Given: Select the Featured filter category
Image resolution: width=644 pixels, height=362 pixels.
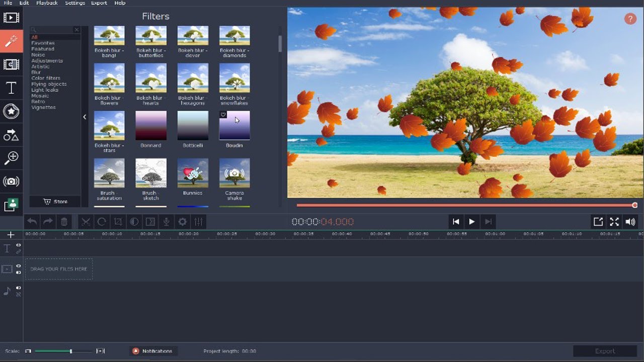Looking at the screenshot, I should 43,49.
